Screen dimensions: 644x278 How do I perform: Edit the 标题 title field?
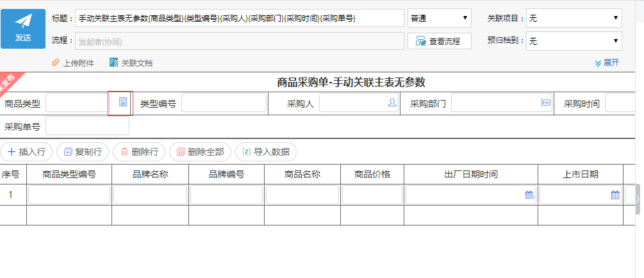[240, 18]
